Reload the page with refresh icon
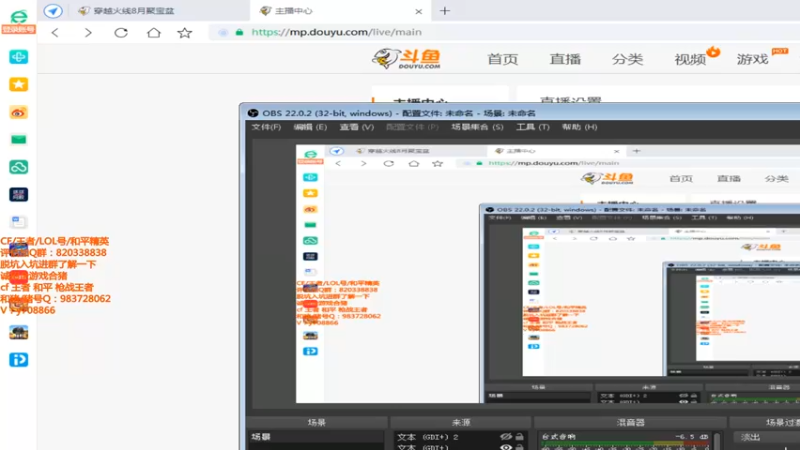 point(121,33)
